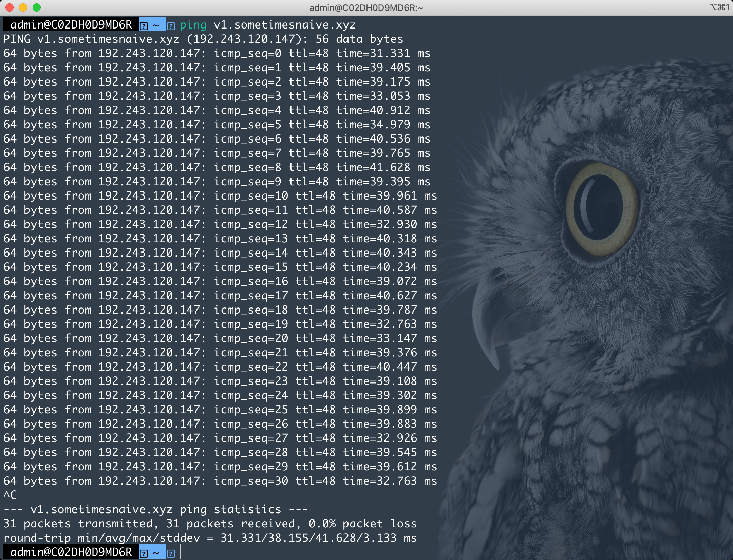Click the line with icmp_seq=30 time=32.763 ms
Image resolution: width=733 pixels, height=560 pixels.
pos(220,481)
